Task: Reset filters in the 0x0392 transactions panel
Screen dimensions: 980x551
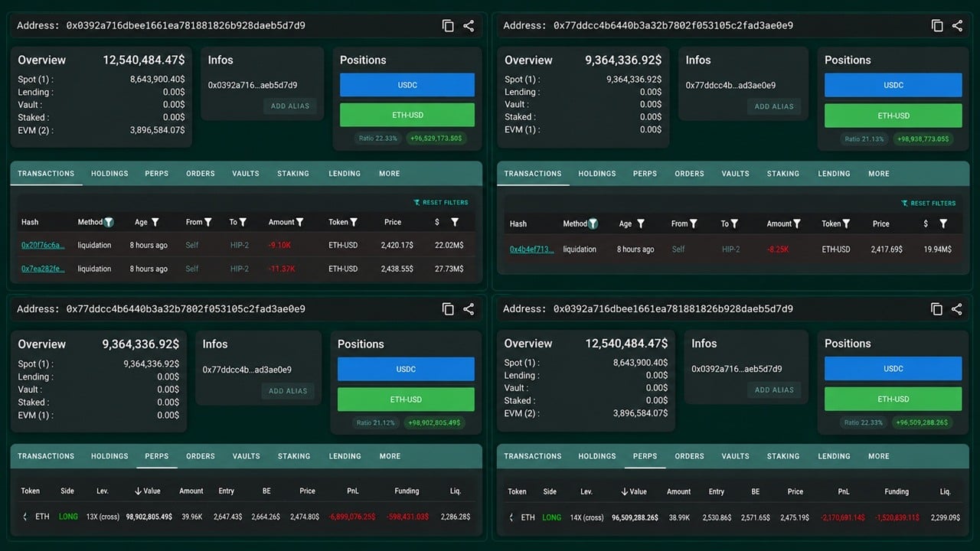Action: [x=441, y=203]
